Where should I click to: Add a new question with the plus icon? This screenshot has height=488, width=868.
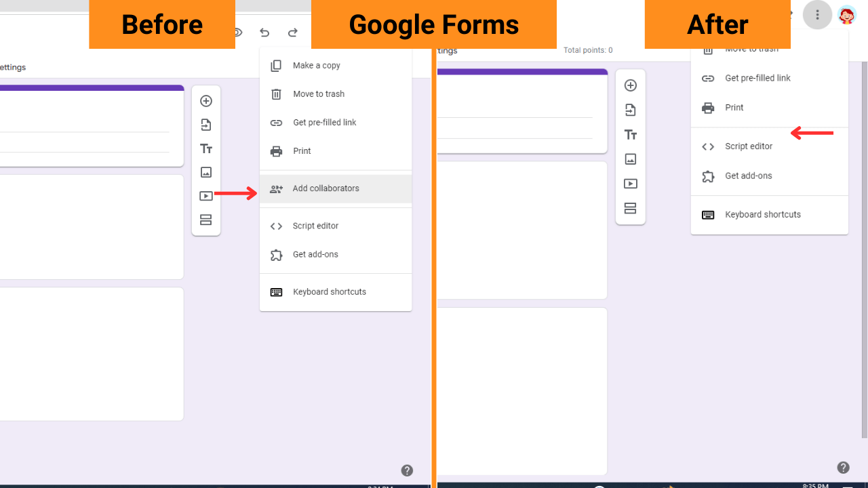pyautogui.click(x=205, y=100)
